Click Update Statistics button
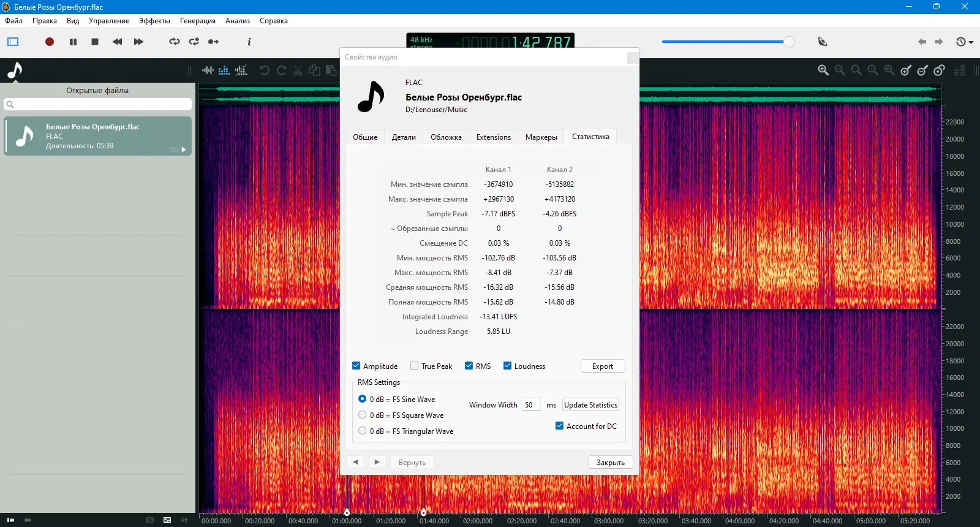Viewport: 980px width, 527px height. pos(590,405)
